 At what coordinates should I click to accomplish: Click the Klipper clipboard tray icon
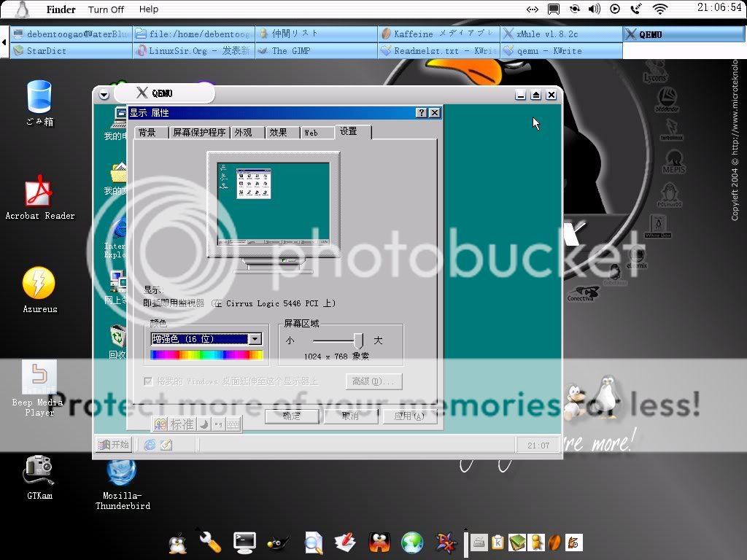click(x=498, y=542)
